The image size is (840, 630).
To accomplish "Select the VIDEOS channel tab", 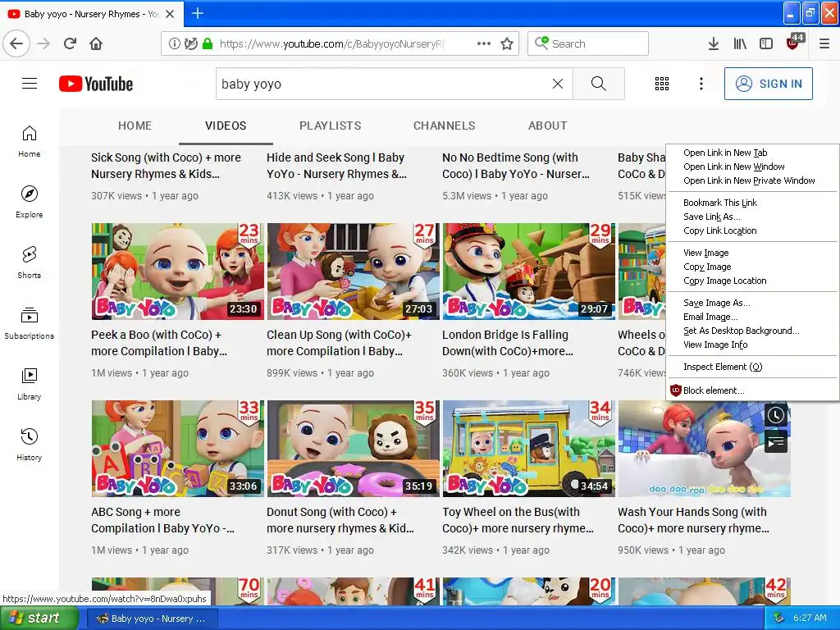I will tap(226, 126).
